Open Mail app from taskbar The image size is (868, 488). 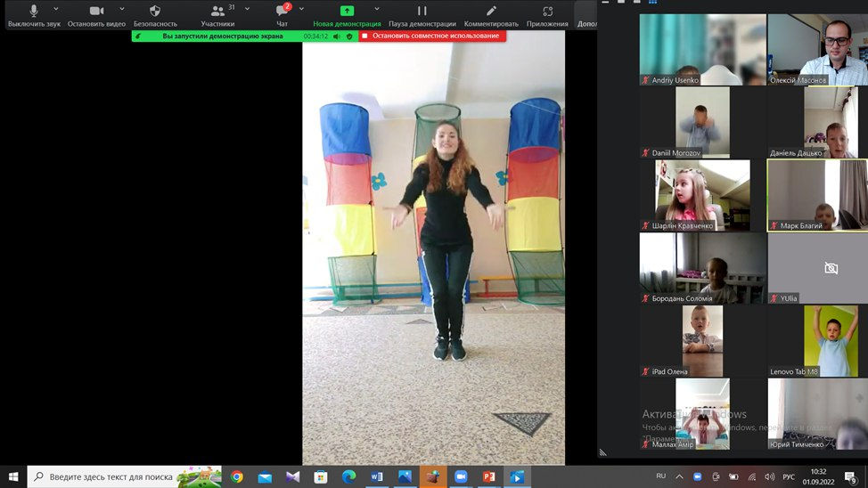point(265,476)
